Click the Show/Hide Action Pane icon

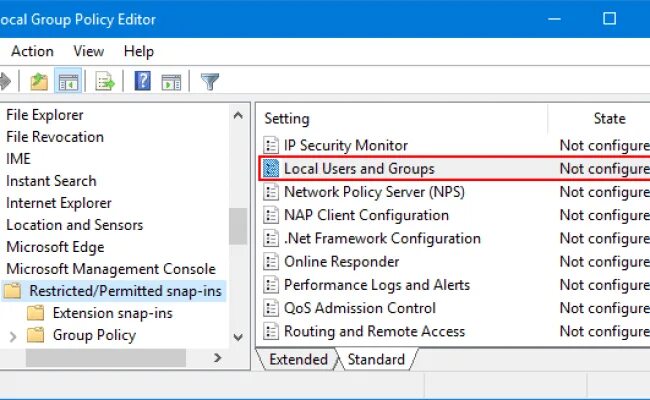[x=171, y=81]
